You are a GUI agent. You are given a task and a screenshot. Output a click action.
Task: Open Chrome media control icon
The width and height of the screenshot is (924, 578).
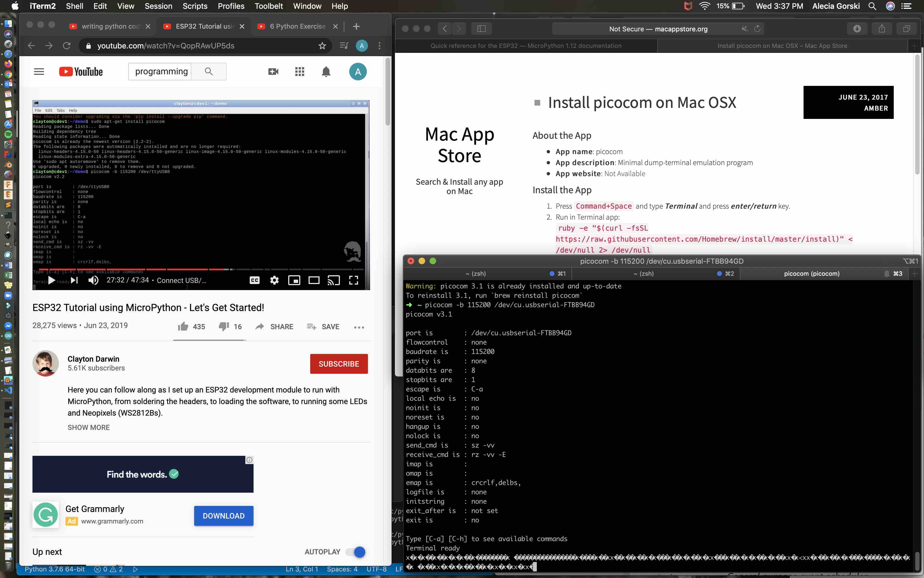[344, 46]
